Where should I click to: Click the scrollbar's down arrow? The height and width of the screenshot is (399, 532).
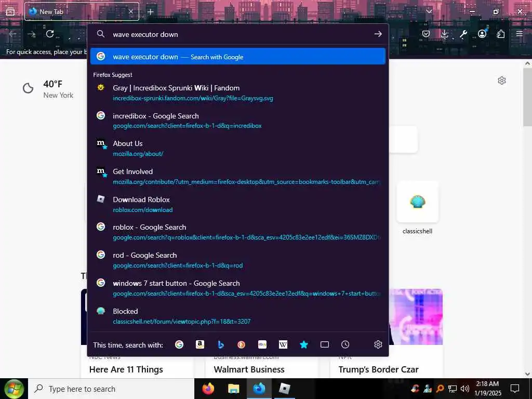[x=527, y=374]
